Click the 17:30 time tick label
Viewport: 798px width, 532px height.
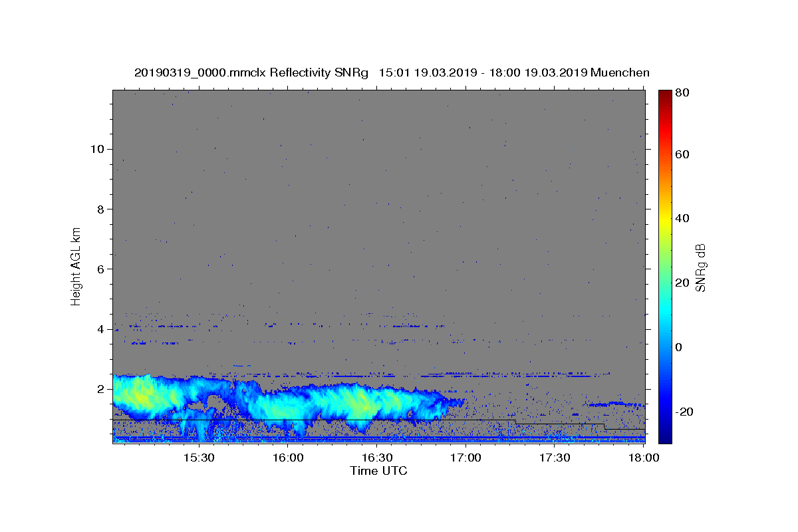coord(555,458)
